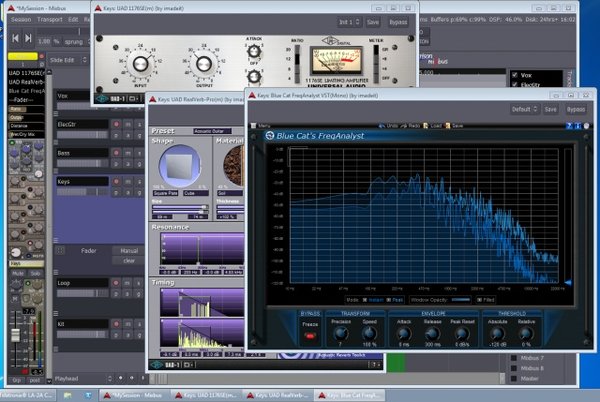The image size is (600, 402).
Task: Toggle the Mixbus 7 checkbox
Action: click(514, 358)
